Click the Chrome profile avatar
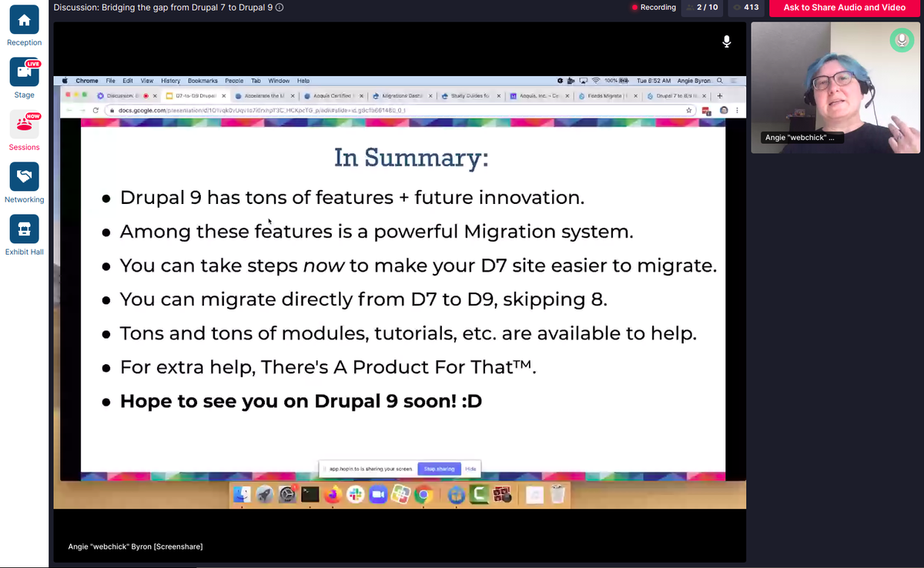 coord(724,110)
